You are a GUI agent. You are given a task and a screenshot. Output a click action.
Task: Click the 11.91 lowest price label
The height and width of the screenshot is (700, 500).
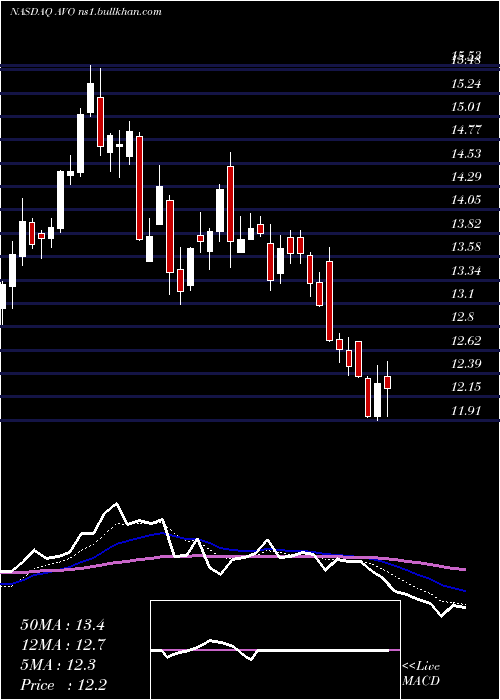466,411
